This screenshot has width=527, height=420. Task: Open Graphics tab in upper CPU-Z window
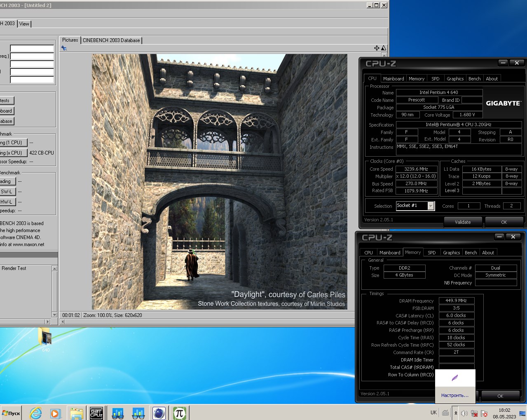[455, 79]
